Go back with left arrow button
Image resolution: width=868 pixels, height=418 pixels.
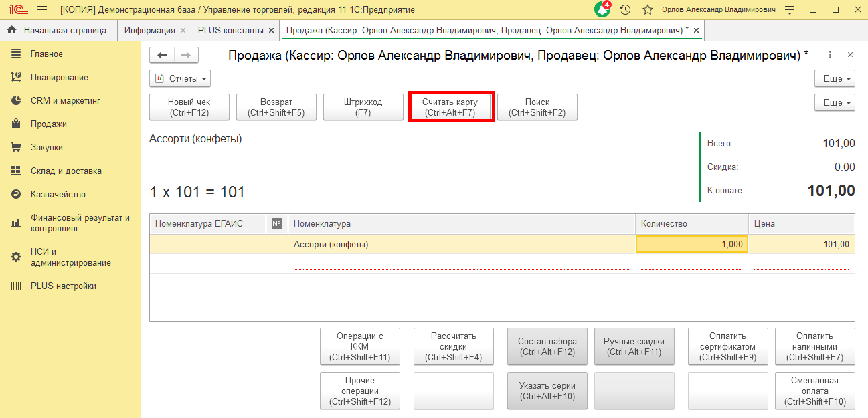click(x=163, y=56)
